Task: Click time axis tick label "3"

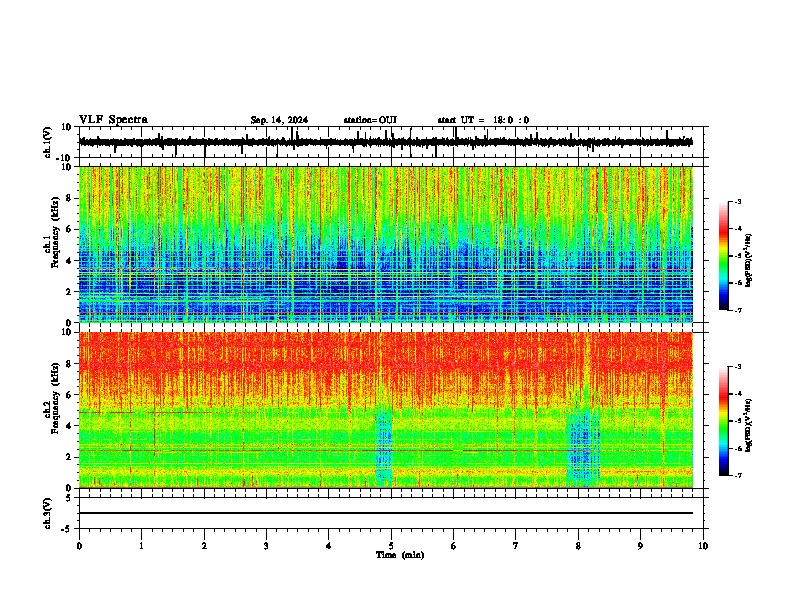Action: 266,546
